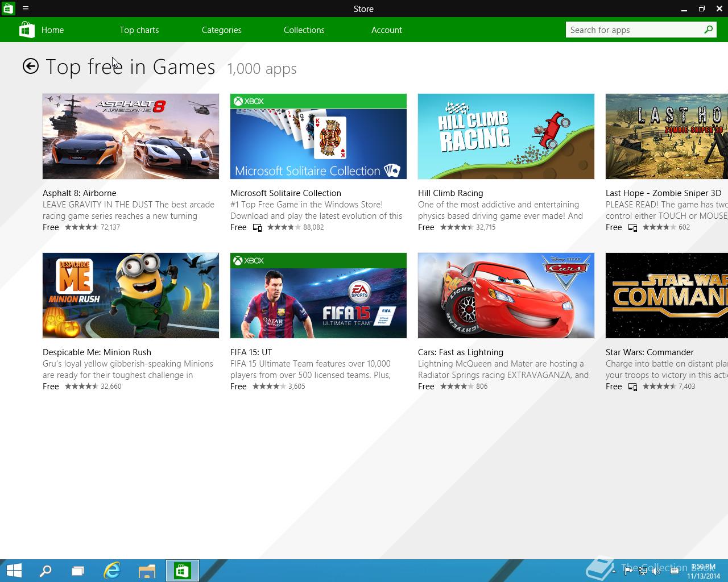Open the volume speaker tray icon
This screenshot has height=582, width=728.
click(656, 571)
